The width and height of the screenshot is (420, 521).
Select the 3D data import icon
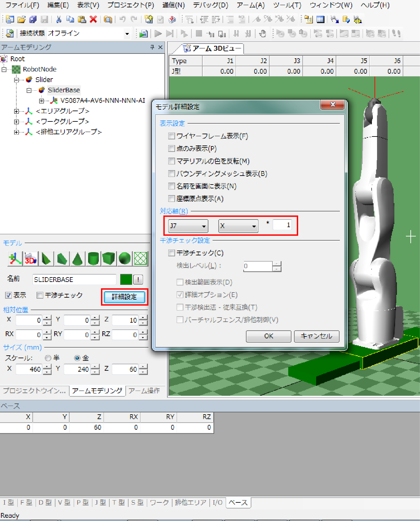(x=31, y=259)
